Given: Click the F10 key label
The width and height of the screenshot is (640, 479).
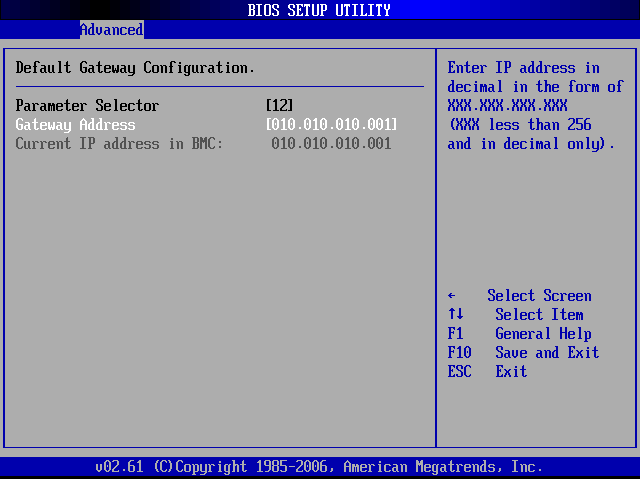Looking at the screenshot, I should [460, 353].
